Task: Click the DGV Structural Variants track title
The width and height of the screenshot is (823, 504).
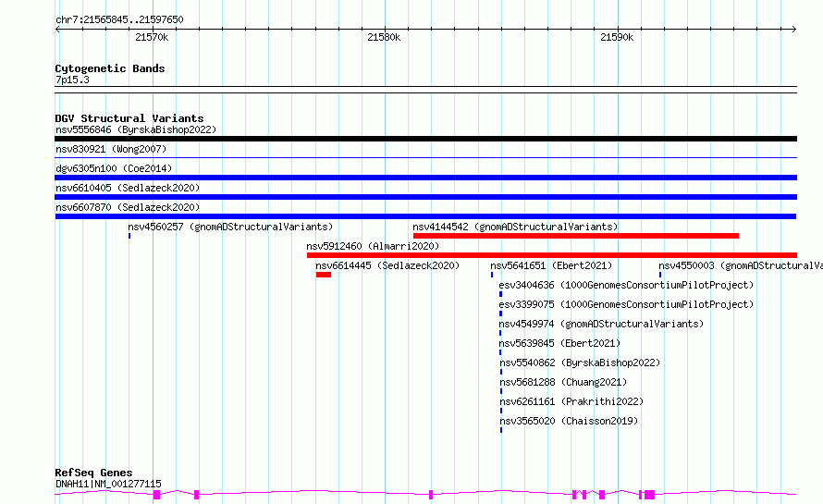Action: pos(129,118)
